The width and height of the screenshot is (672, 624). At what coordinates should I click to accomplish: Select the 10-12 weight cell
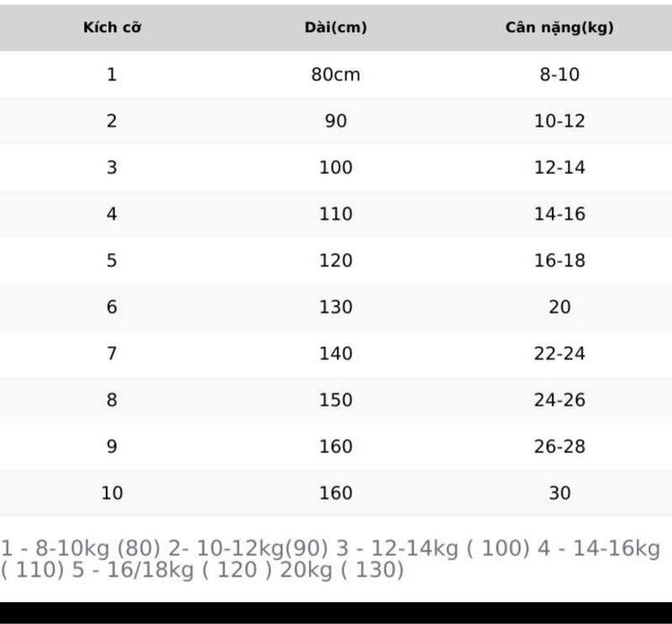click(559, 121)
